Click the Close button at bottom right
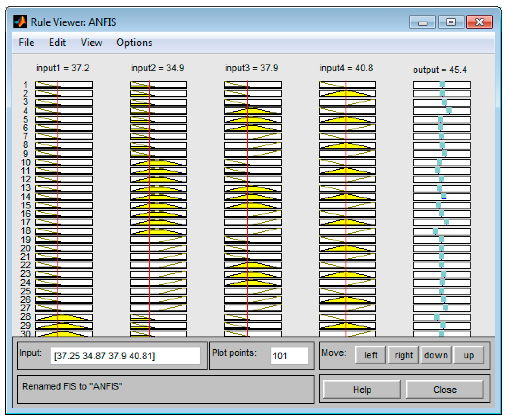Screen dimensions: 507x420 (445, 390)
